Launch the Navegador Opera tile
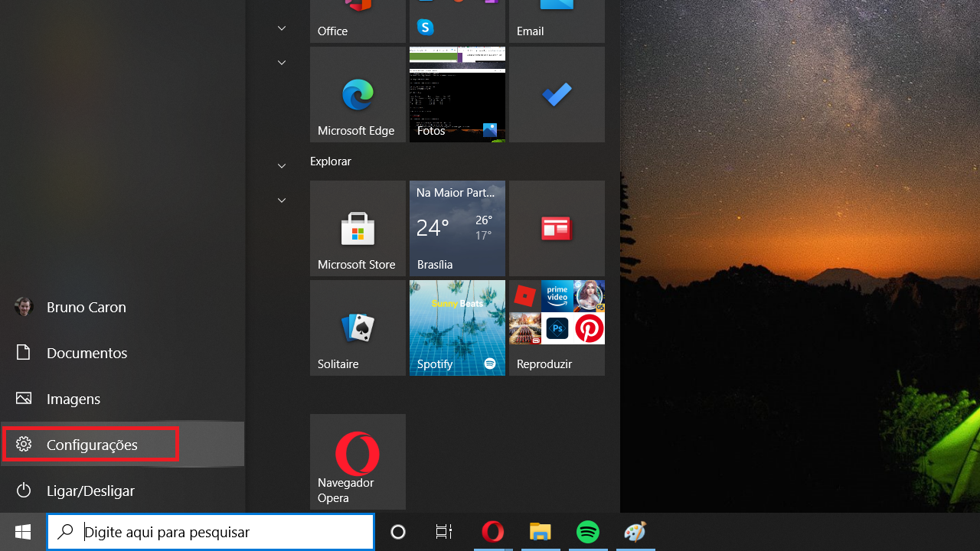The image size is (980, 551). tap(358, 461)
